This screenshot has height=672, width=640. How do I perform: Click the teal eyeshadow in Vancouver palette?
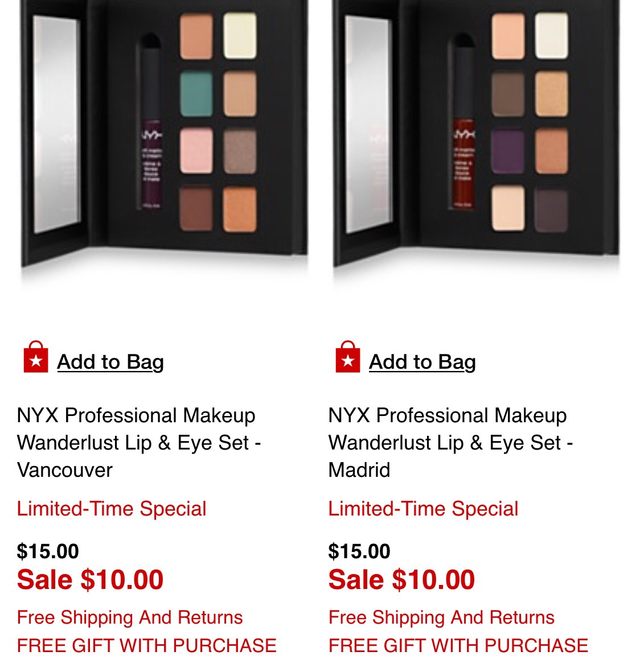[x=196, y=94]
